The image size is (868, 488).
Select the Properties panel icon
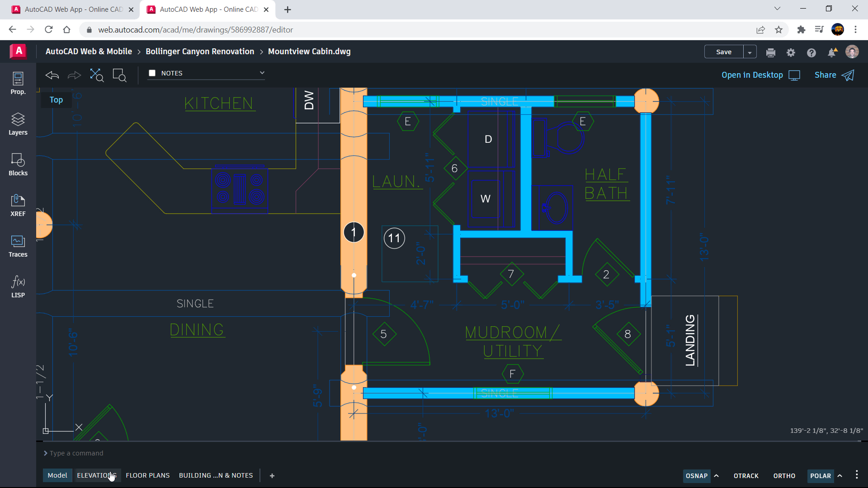tap(18, 83)
